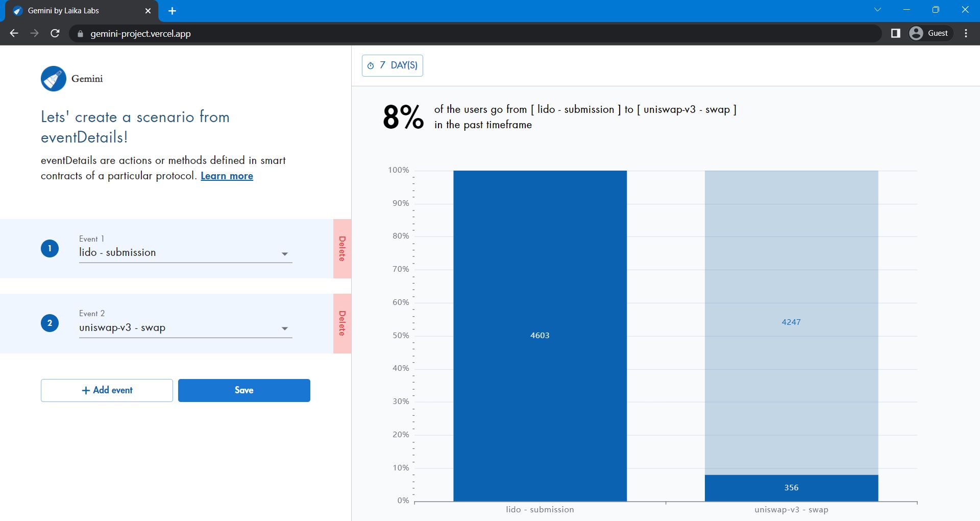Click the Event 1 label text
980x521 pixels.
click(x=92, y=239)
